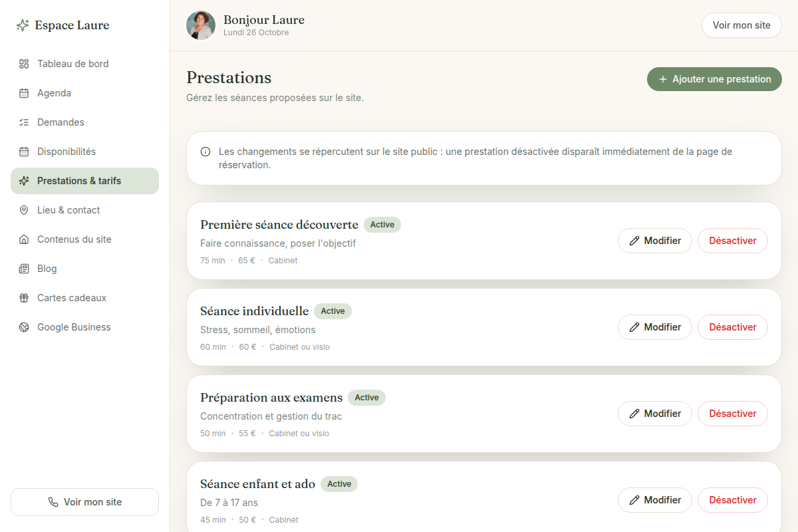
Task: Click the Espace Laure sparkle logo icon
Action: coord(23,25)
